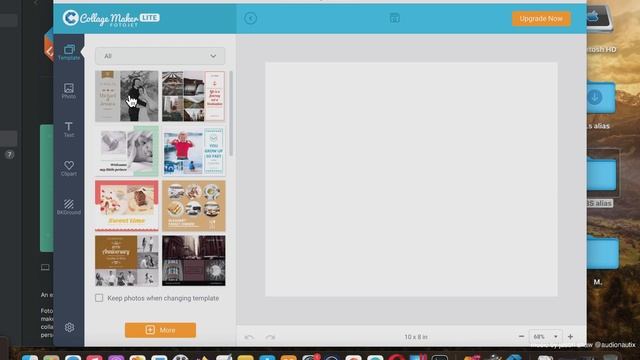
Task: Select the dark maroon architecture template
Action: (x=193, y=260)
